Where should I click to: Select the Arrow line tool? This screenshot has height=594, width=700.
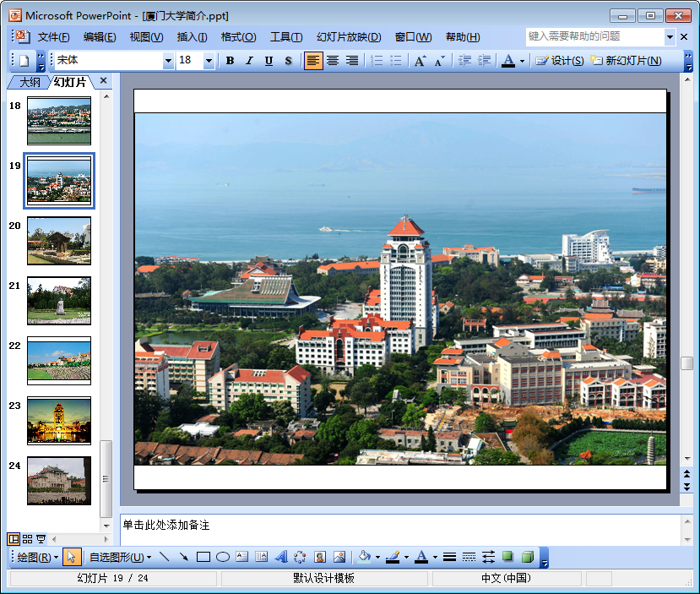(x=183, y=557)
